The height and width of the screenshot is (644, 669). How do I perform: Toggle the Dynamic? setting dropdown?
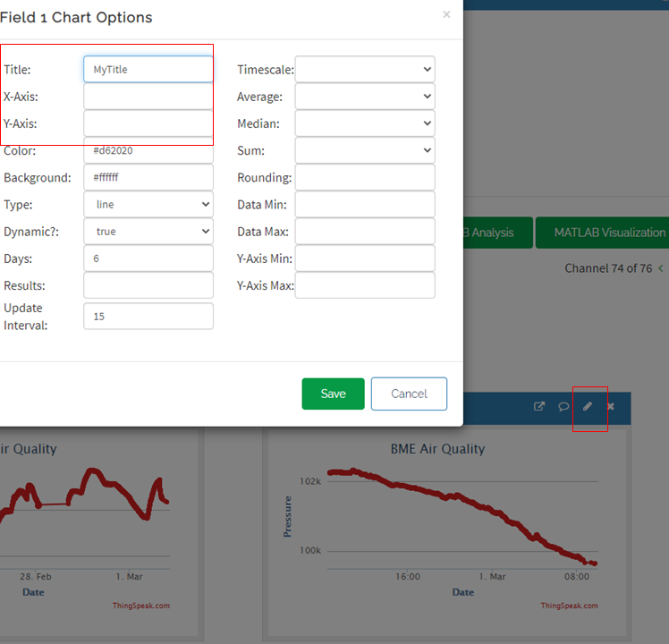[148, 232]
